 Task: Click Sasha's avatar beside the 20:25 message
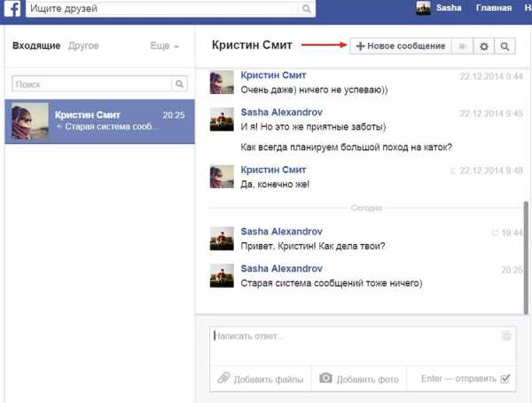pyautogui.click(x=222, y=275)
